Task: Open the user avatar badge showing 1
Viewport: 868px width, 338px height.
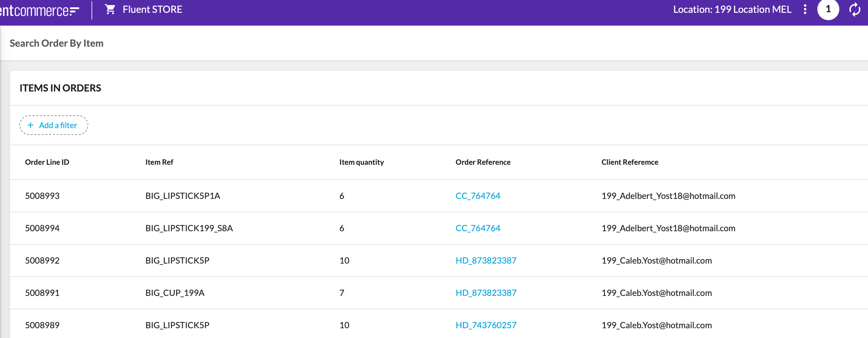Action: coord(828,9)
